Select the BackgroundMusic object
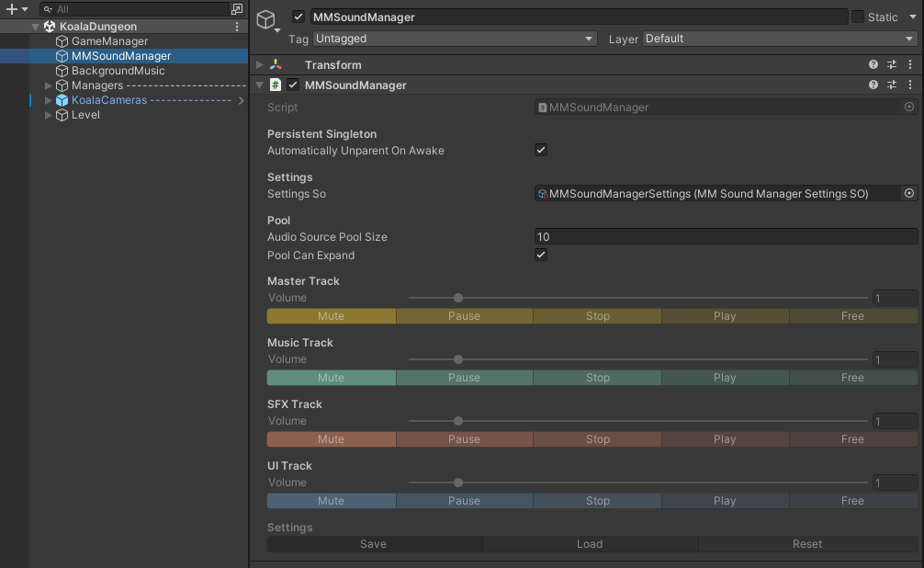Viewport: 924px width, 568px height. coord(118,71)
